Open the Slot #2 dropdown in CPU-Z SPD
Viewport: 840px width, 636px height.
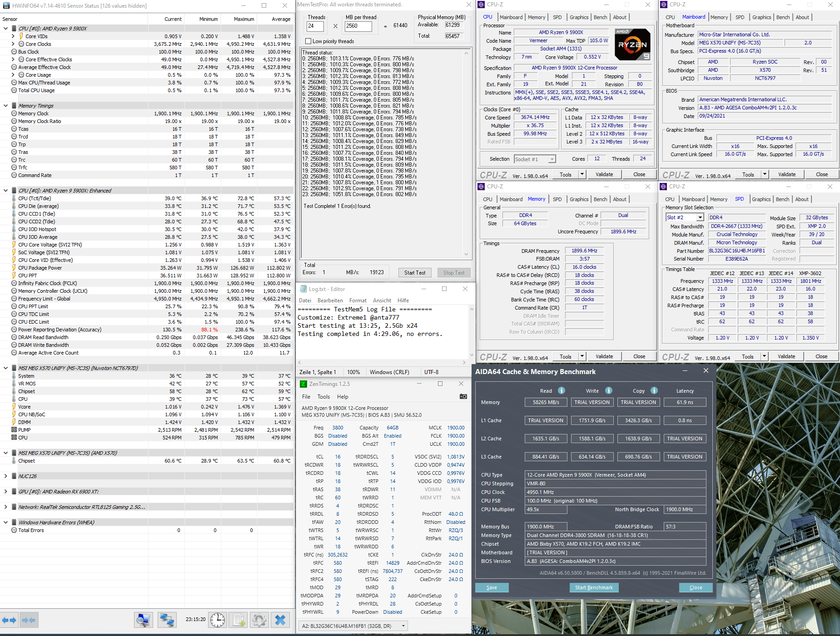pos(684,217)
